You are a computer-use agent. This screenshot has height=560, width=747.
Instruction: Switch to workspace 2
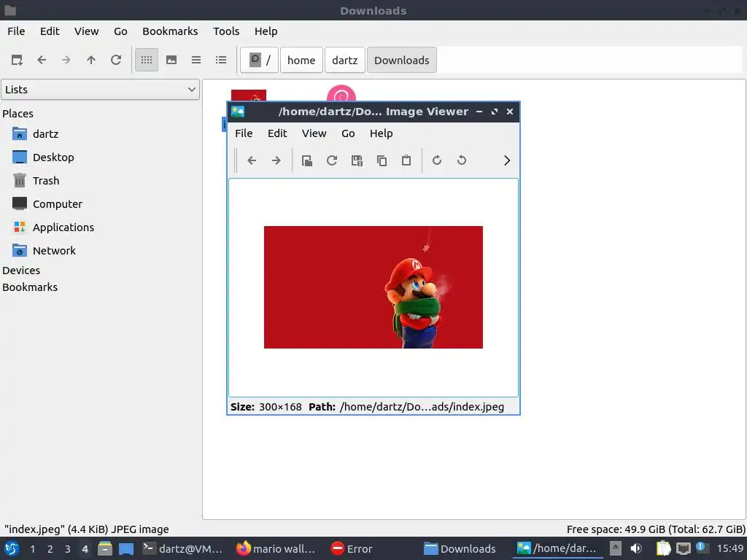click(50, 549)
